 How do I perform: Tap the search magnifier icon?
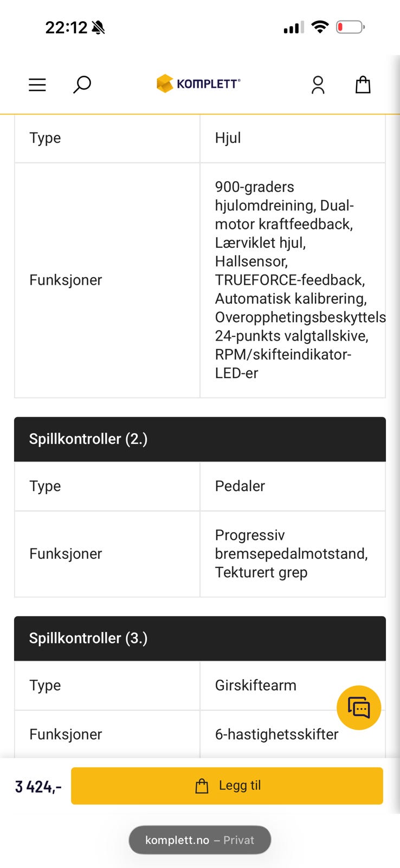[82, 85]
